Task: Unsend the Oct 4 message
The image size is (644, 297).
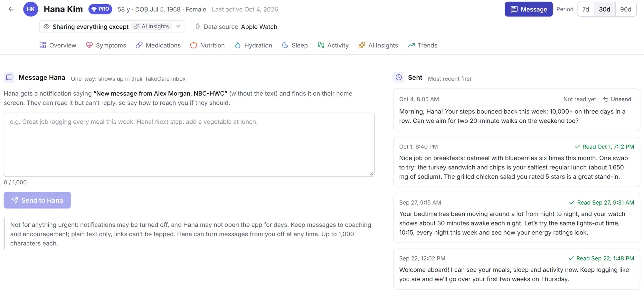Action: pos(617,99)
